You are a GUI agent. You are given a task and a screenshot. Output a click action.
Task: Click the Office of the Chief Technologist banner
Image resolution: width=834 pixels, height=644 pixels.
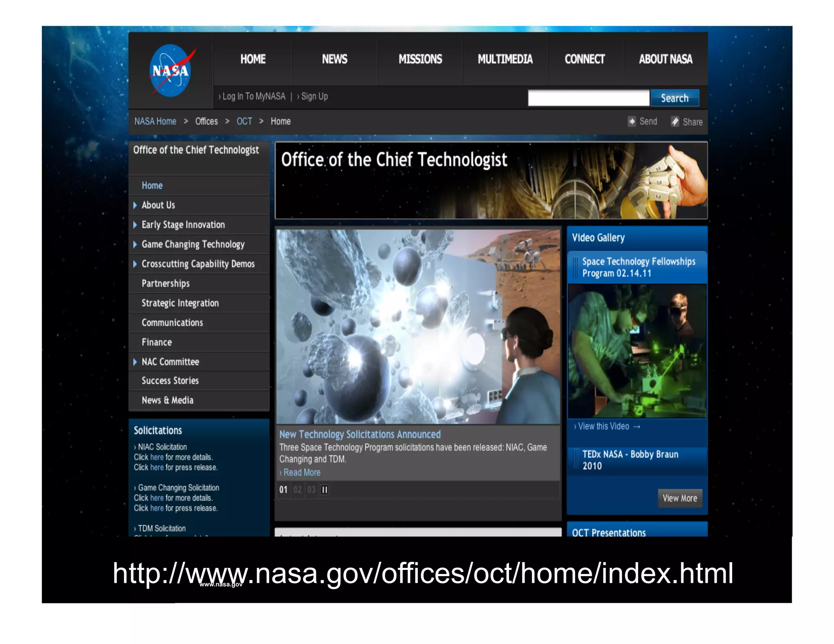(x=491, y=180)
